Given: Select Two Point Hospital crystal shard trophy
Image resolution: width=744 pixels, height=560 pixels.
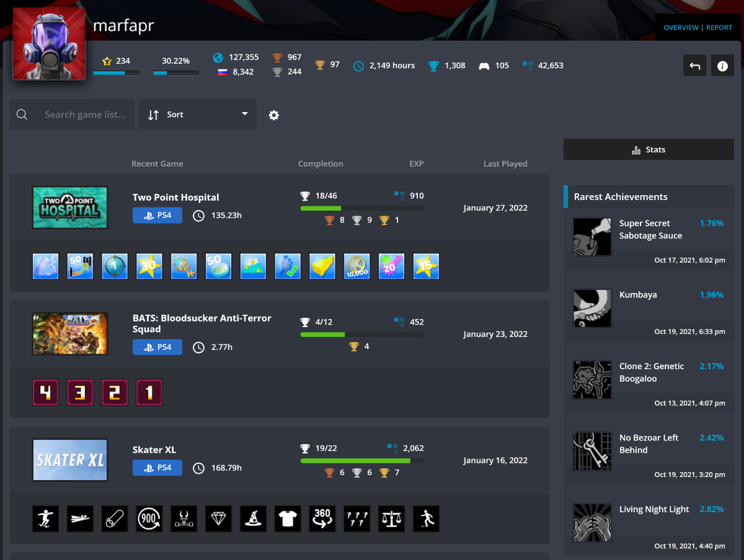Looking at the screenshot, I should click(46, 266).
